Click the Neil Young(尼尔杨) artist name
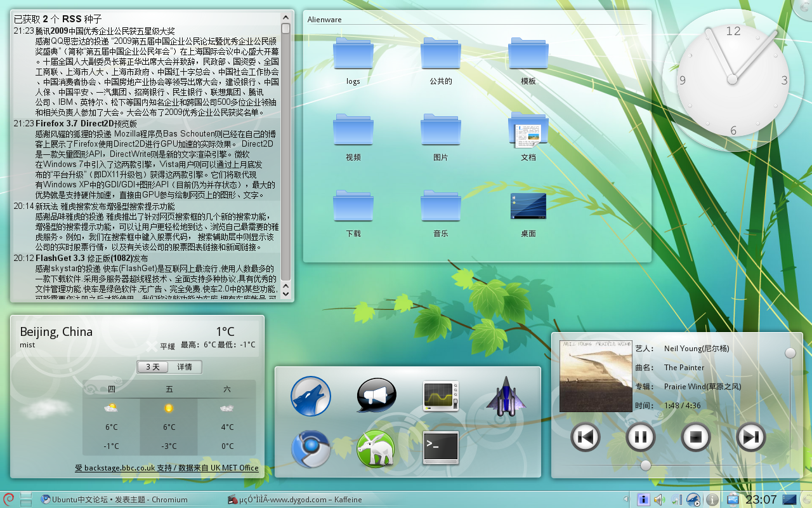The image size is (812, 508). tap(697, 349)
